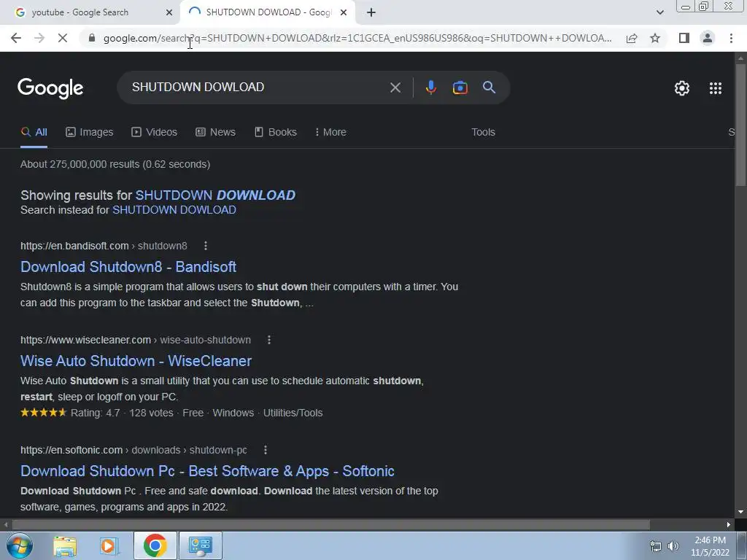Open a new browser tab
747x560 pixels.
371,12
